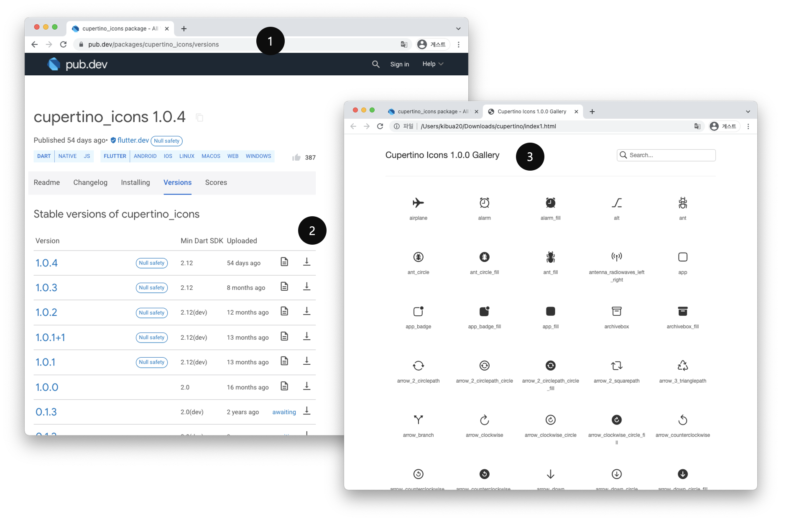Click the download icon for version 1.0.4
Viewport: 812px width, 522px height.
pos(306,262)
